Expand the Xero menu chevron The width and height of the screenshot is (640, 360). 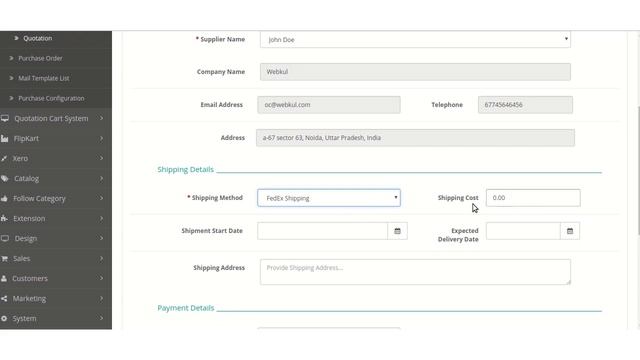coord(101,158)
